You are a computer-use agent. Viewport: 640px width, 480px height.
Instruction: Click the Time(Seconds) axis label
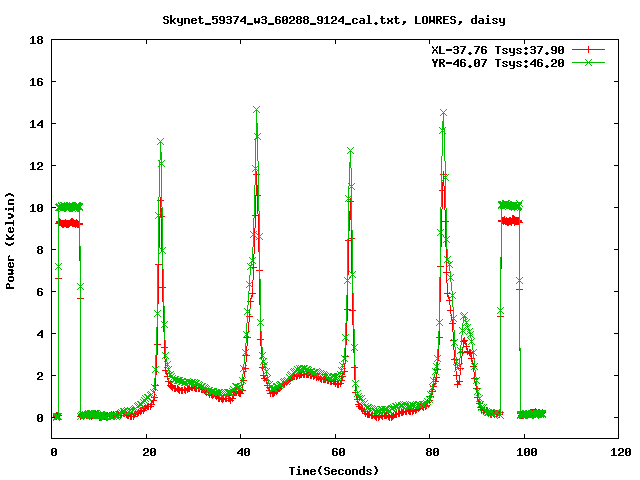(334, 471)
